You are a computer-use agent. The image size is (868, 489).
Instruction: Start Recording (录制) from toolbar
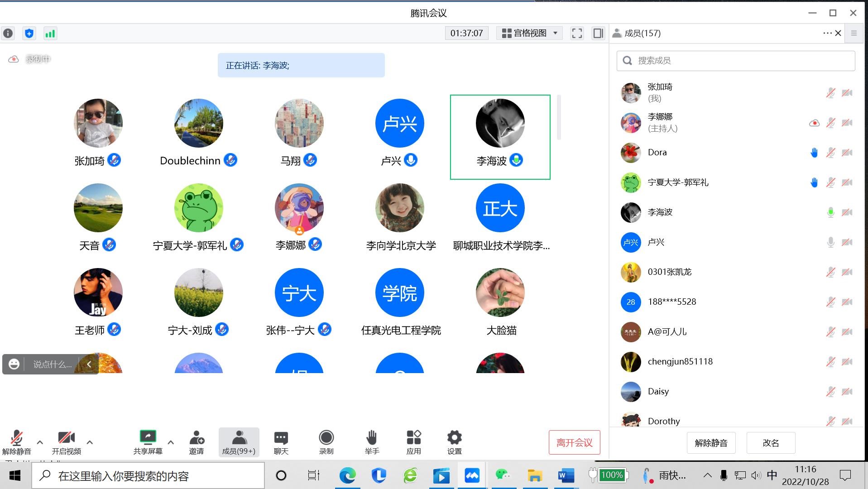326,442
